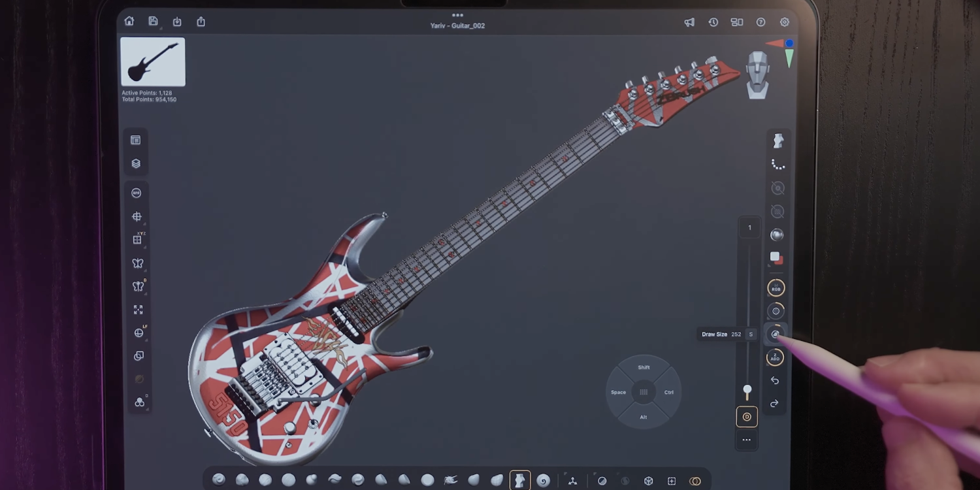Expand the half-filled circle mask icon

click(602, 481)
